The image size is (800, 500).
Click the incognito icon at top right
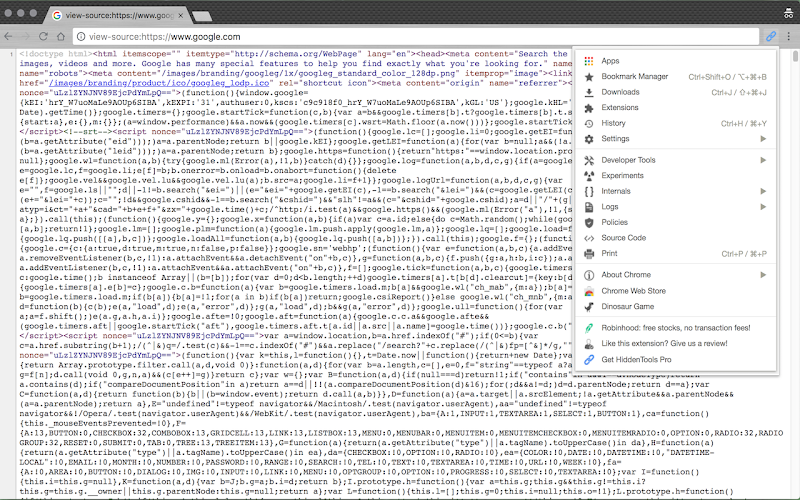point(789,14)
